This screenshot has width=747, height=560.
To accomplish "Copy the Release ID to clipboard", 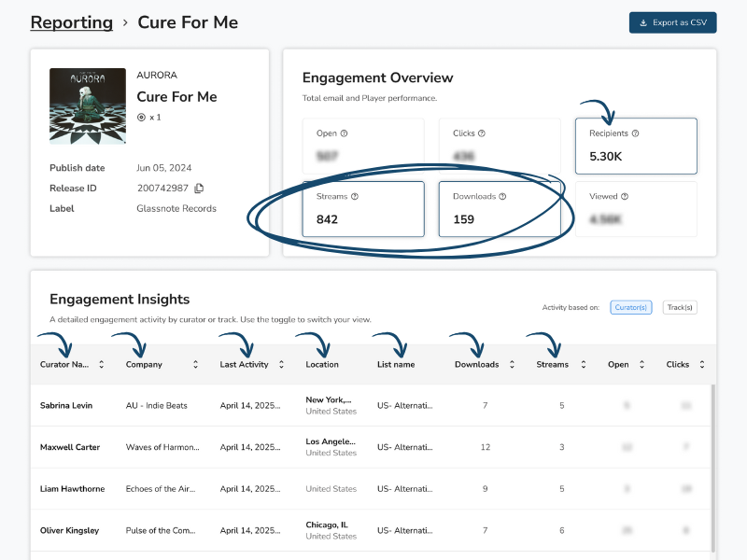I will (199, 189).
